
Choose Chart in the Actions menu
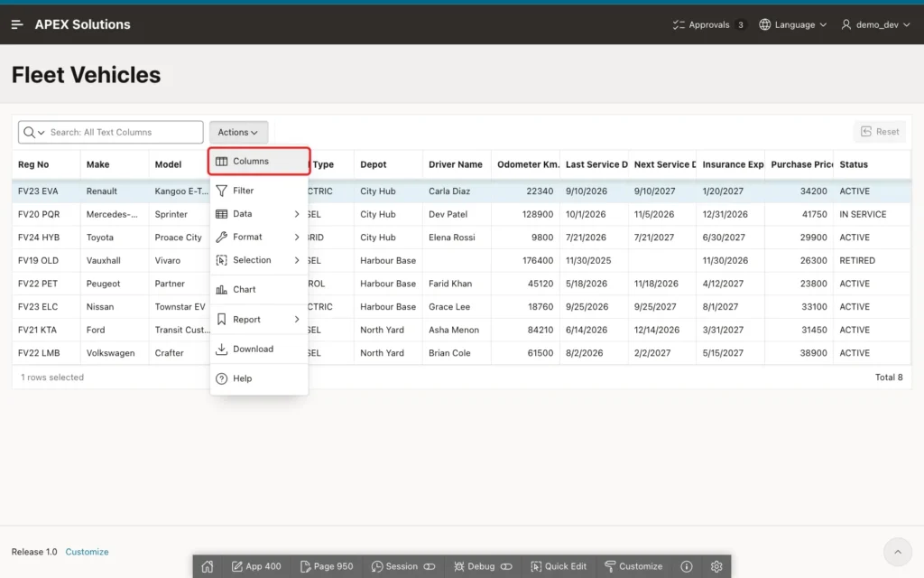click(x=259, y=290)
